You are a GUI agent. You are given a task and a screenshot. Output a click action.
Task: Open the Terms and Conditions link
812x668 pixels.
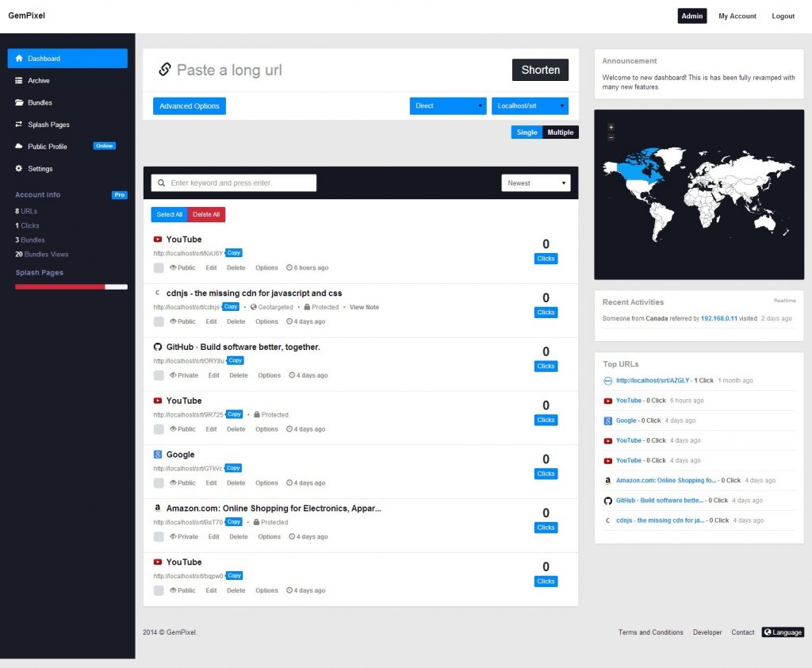pyautogui.click(x=650, y=632)
